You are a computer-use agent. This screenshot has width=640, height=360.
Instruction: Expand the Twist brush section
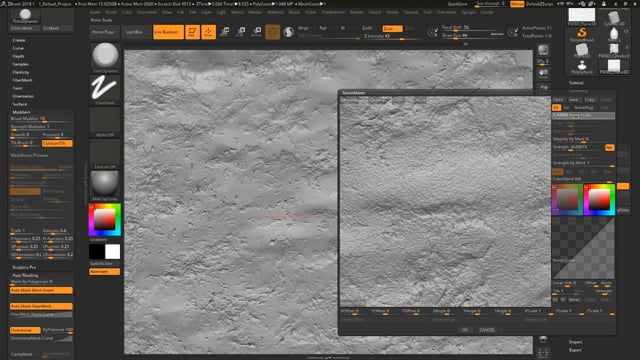point(18,88)
